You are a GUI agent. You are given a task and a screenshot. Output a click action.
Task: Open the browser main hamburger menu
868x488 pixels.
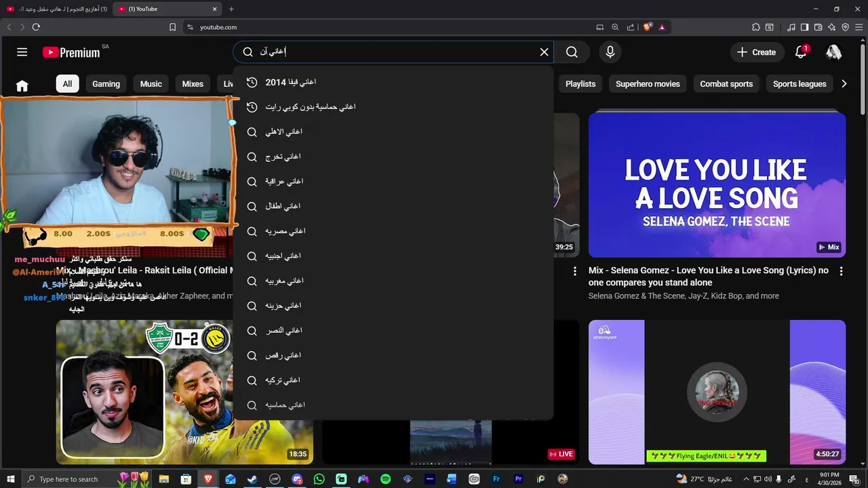click(x=859, y=27)
